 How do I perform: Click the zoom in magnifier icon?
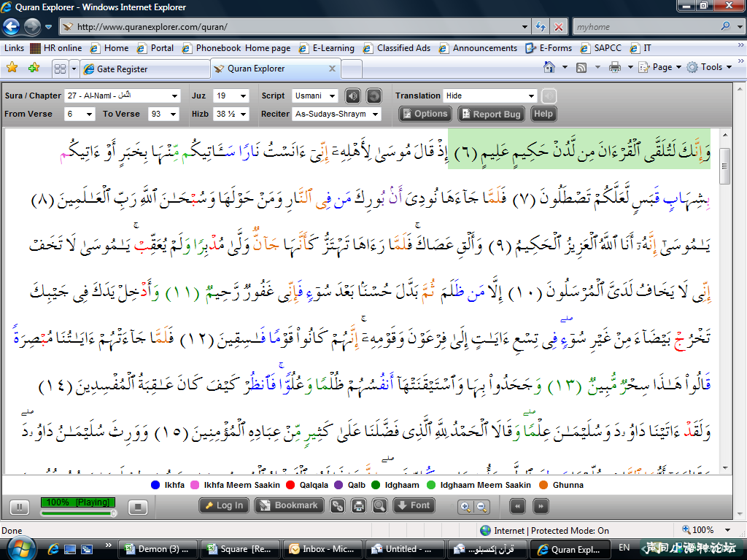point(465,507)
